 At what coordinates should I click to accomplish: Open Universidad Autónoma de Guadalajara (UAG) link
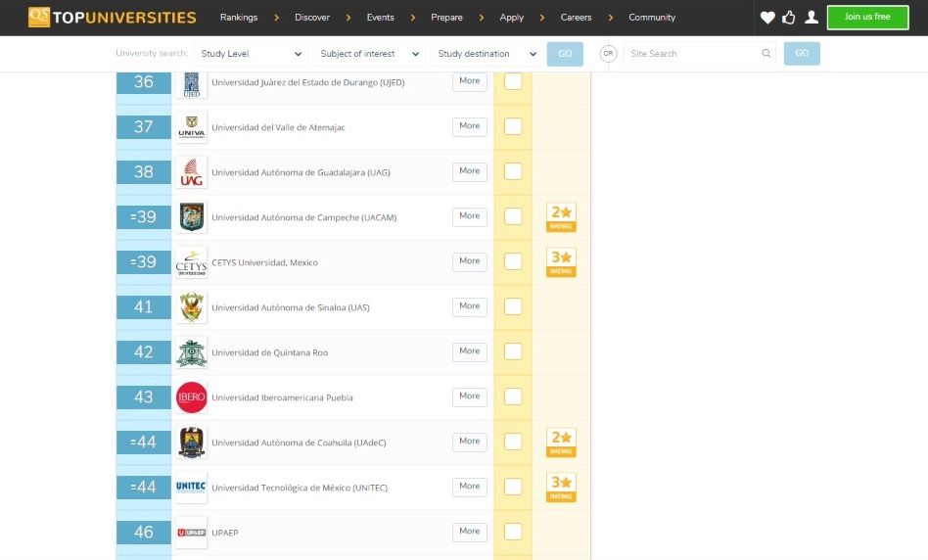coord(301,172)
